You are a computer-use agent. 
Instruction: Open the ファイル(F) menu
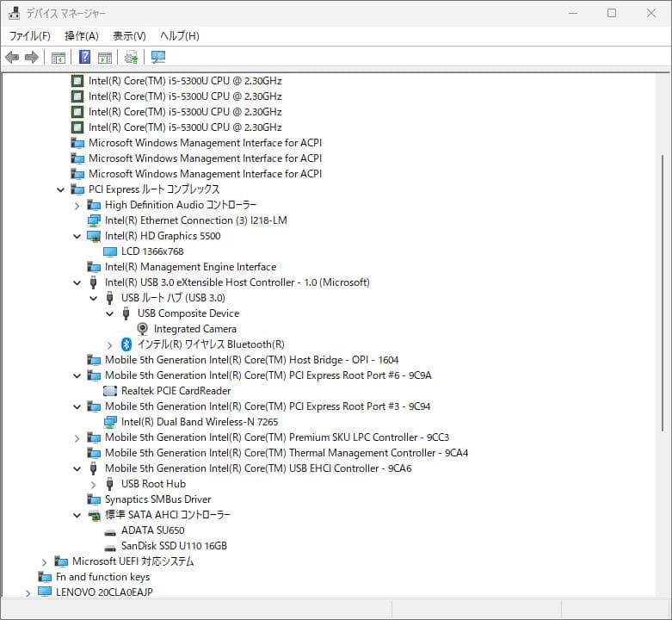(29, 35)
